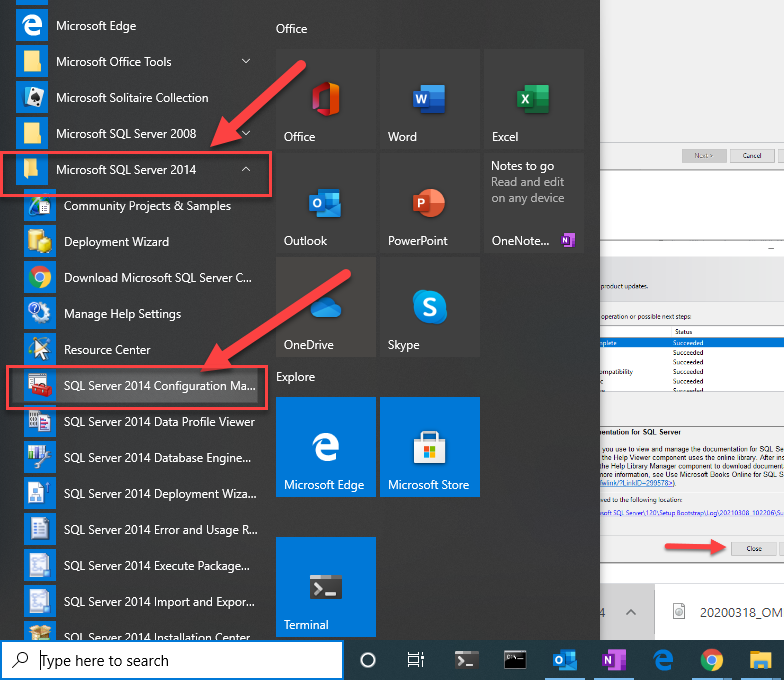Collapse the Microsoft SQL Server 2014 folder
This screenshot has height=680, width=784.
246,169
